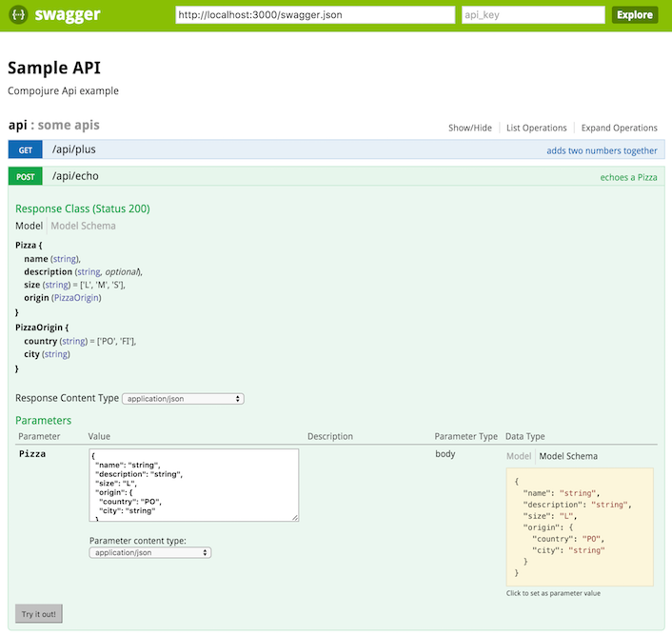
Task: Toggle Show/Hide for api section
Action: 470,128
